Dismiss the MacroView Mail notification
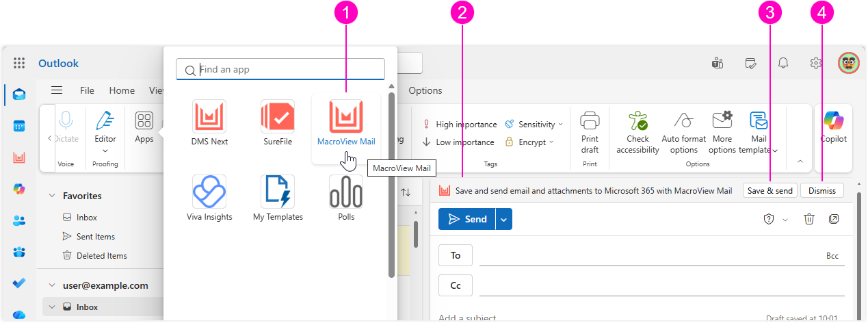Image resolution: width=868 pixels, height=323 pixels. (822, 191)
